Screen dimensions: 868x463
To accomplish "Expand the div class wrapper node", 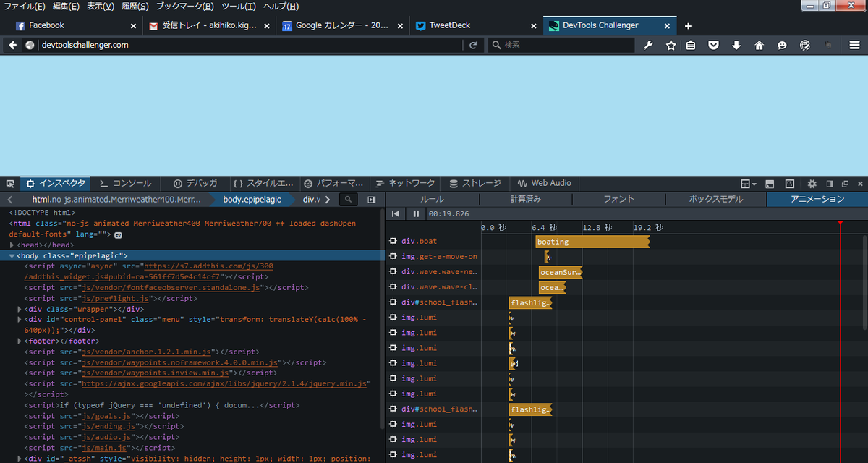I will 20,309.
